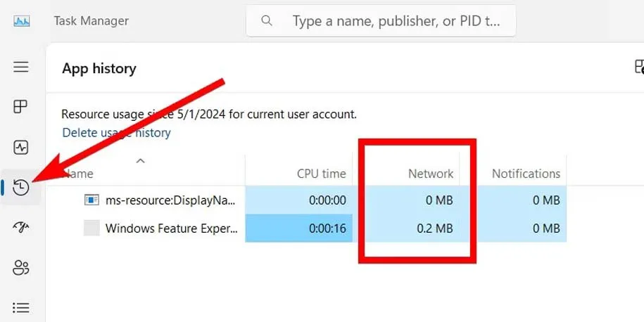This screenshot has height=322, width=644.
Task: Open the Startup apps sidebar icon
Action: pyautogui.click(x=21, y=227)
